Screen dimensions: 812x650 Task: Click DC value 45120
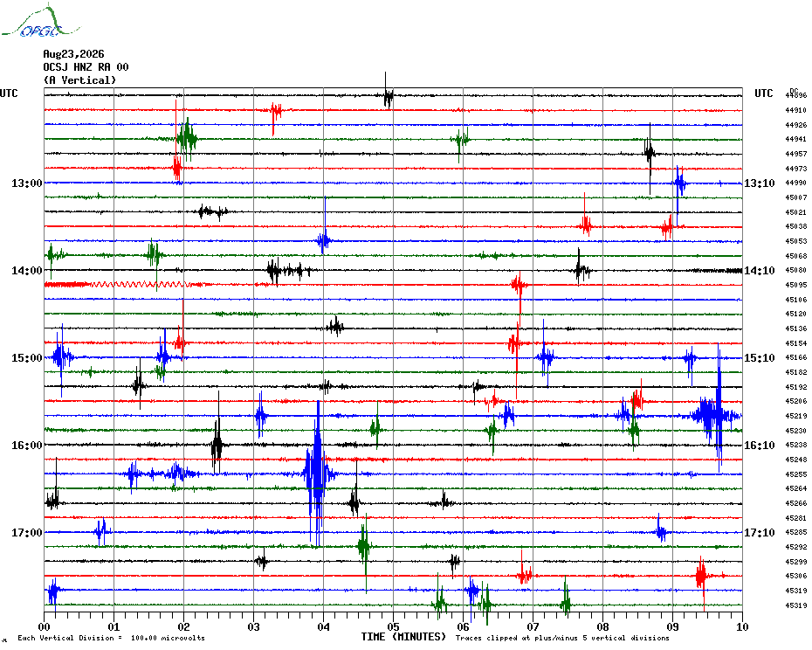pos(796,315)
